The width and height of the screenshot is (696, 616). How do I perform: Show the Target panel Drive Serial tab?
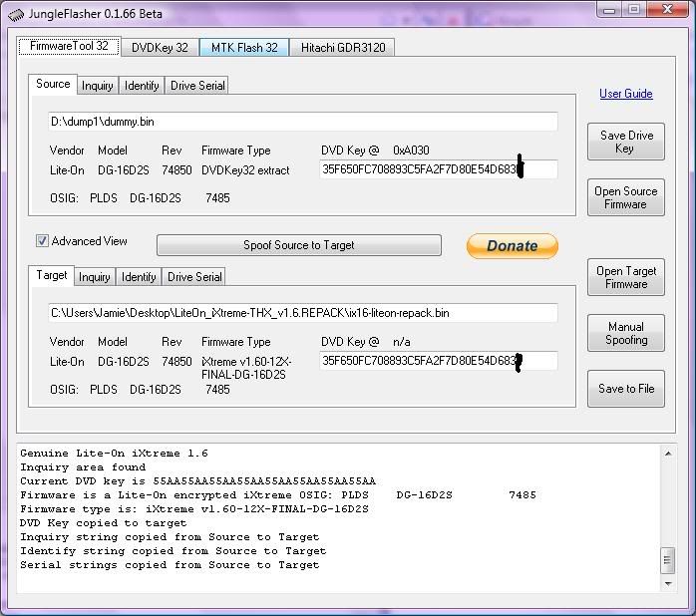tap(194, 277)
